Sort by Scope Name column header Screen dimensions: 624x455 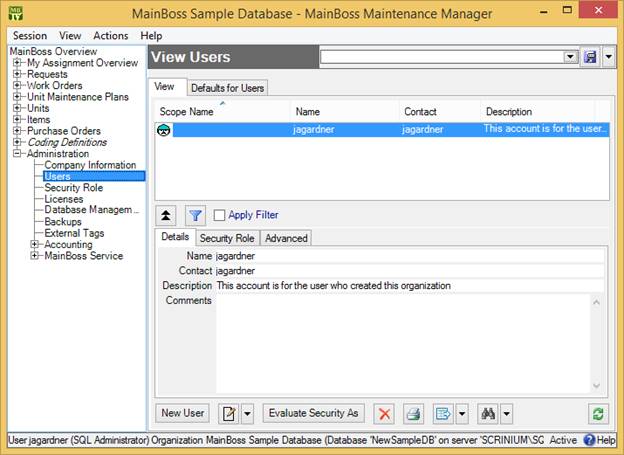point(223,111)
